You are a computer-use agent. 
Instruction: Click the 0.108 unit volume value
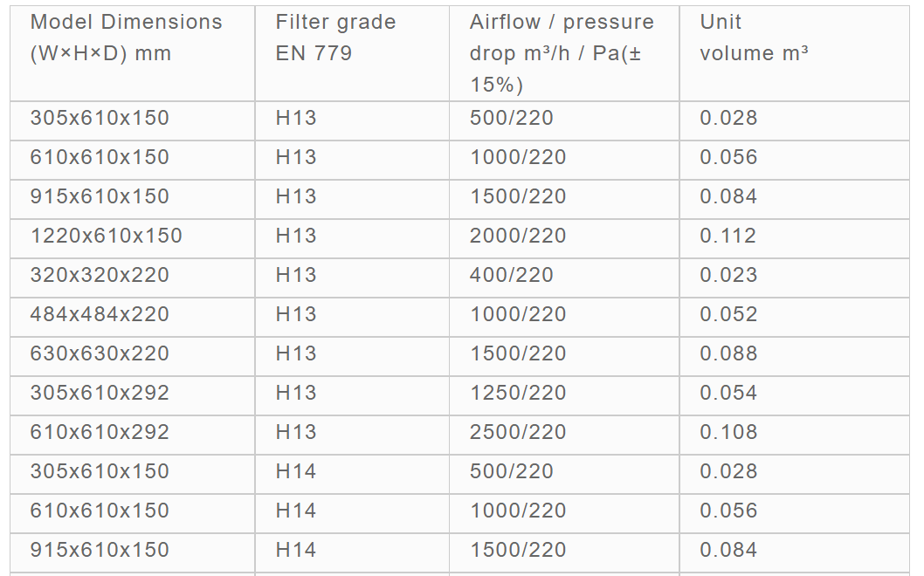(728, 432)
